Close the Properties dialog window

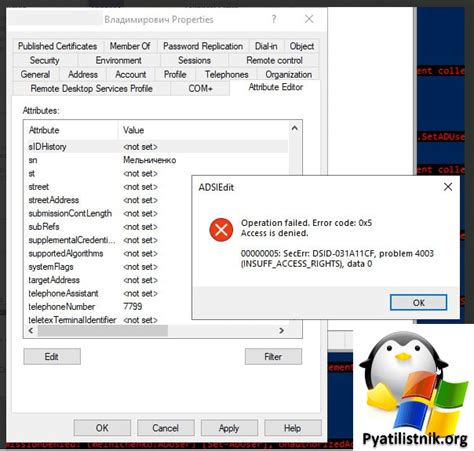[309, 19]
